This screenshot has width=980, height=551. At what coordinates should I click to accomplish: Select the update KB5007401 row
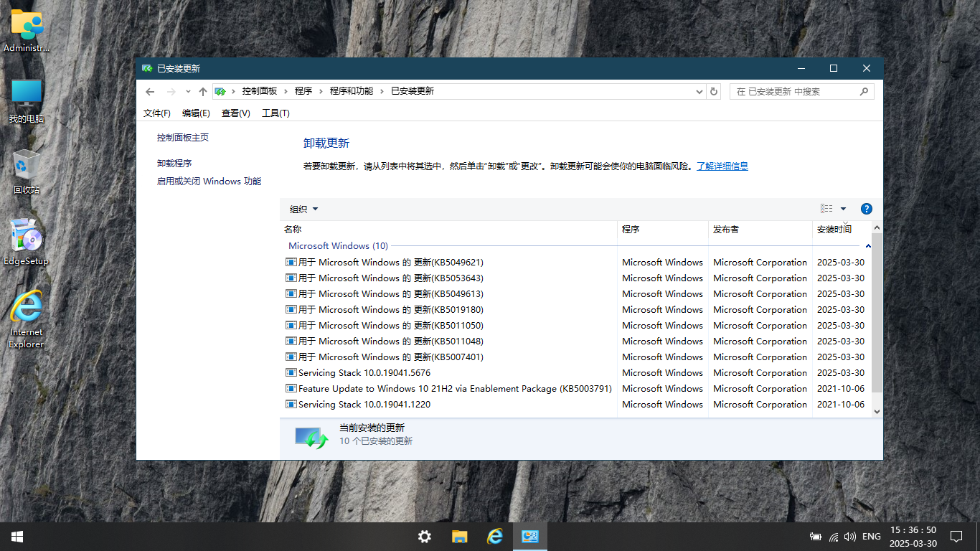[575, 357]
